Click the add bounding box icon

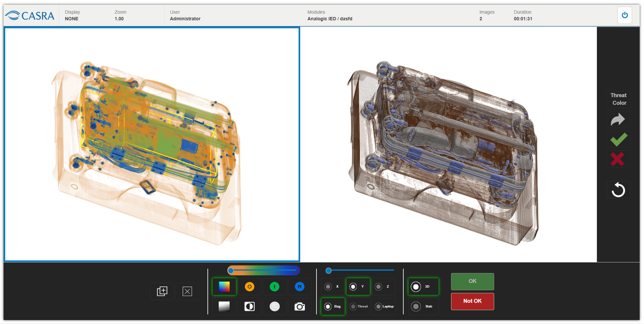tap(162, 291)
